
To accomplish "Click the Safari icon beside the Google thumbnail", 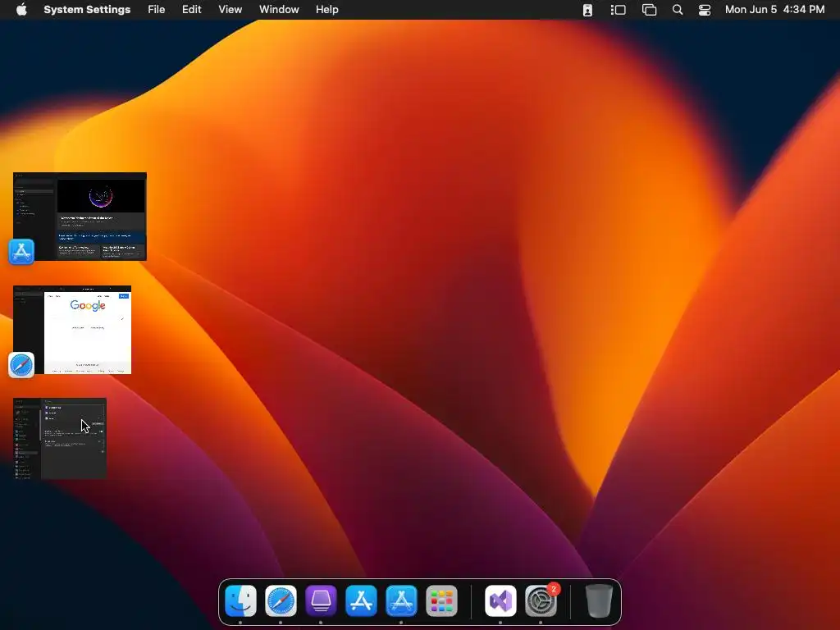I will [x=21, y=365].
